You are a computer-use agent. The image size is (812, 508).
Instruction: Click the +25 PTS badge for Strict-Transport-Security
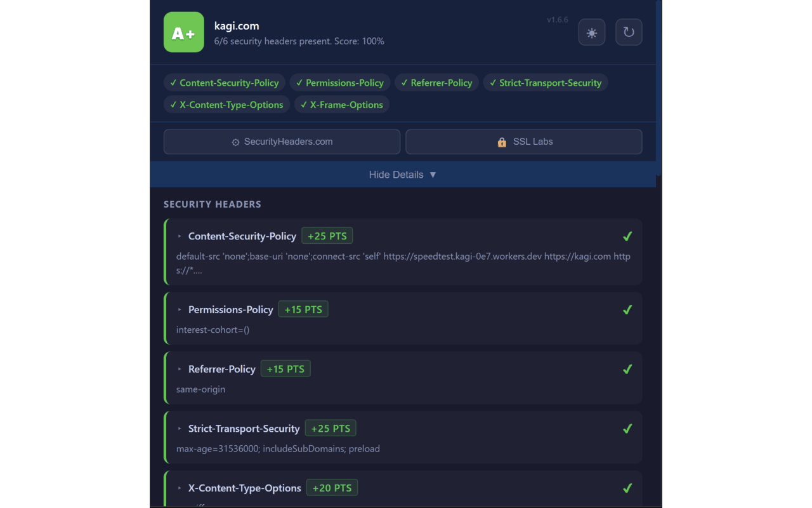[331, 429]
